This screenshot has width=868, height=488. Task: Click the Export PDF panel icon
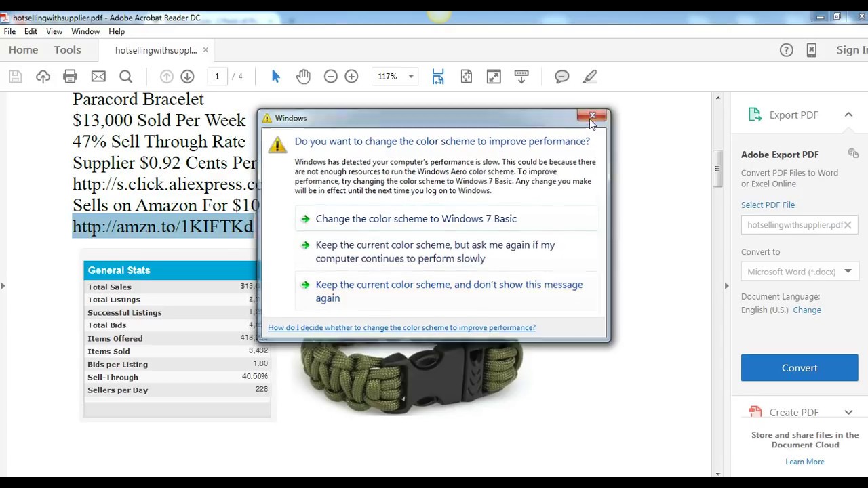tap(755, 115)
